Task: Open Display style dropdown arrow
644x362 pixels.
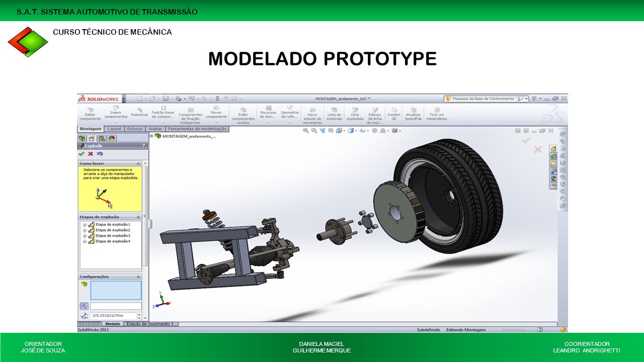Action: (x=356, y=131)
